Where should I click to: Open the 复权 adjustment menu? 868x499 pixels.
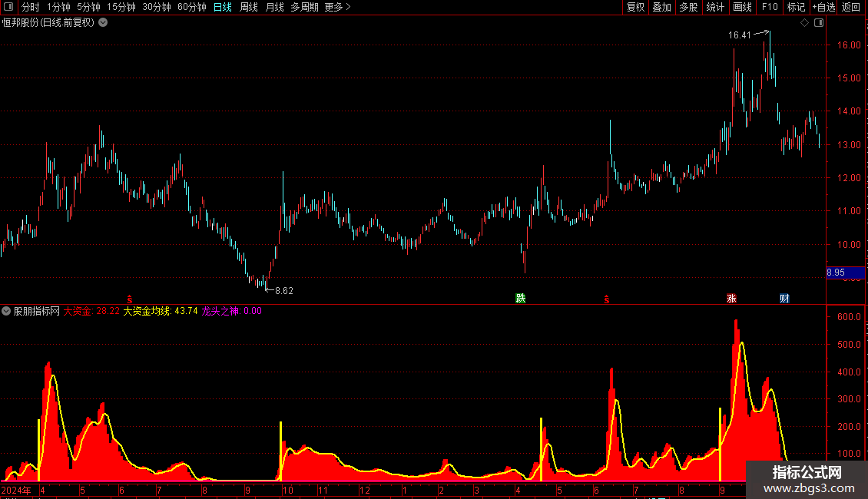pyautogui.click(x=635, y=7)
